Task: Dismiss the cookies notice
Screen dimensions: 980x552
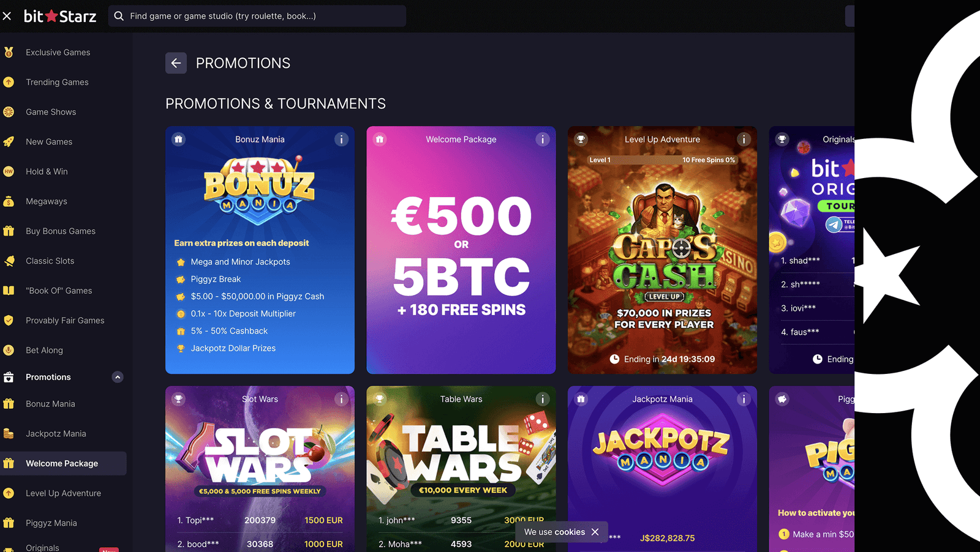Action: coord(595,532)
